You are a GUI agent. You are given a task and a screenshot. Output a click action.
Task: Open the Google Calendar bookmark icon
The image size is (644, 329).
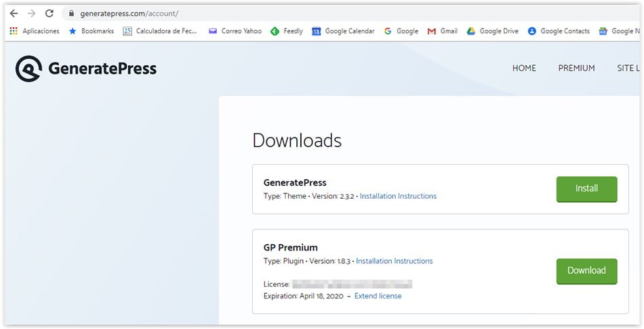(316, 31)
